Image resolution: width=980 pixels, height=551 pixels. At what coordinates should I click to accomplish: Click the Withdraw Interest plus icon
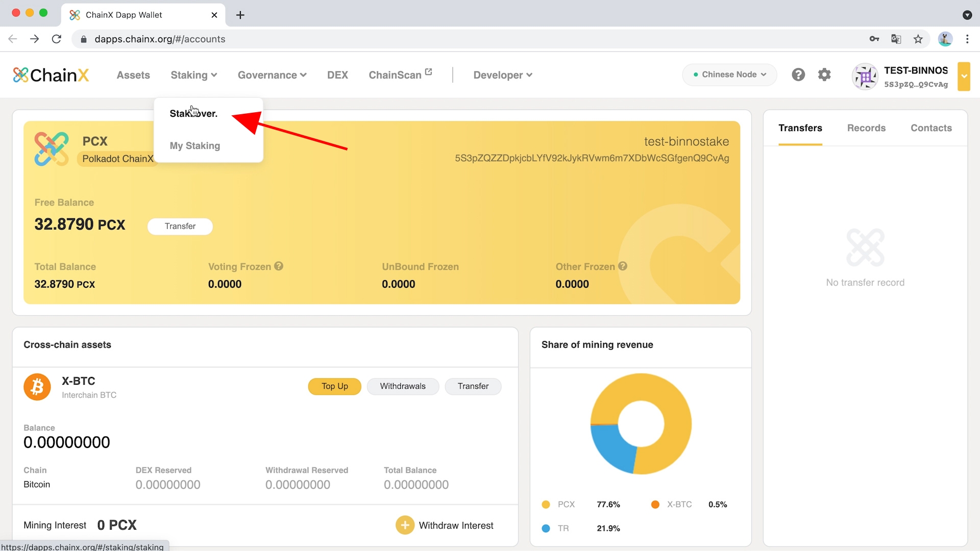pos(405,525)
